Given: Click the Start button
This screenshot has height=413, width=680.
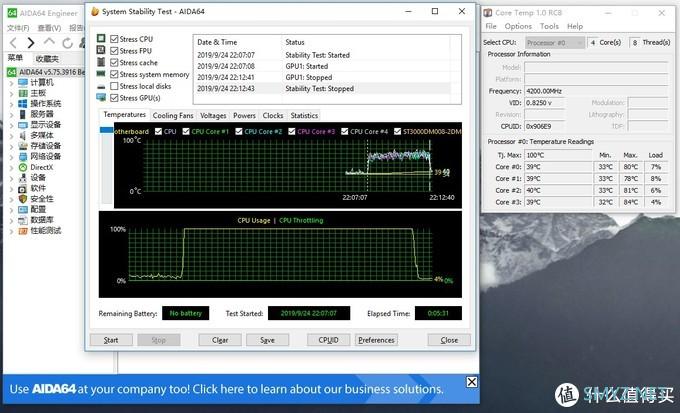Looking at the screenshot, I should coord(111,340).
